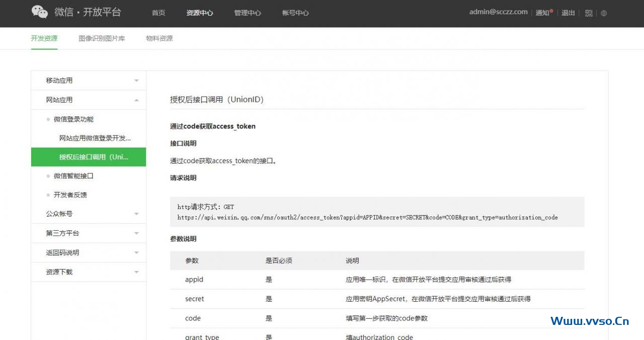Click the admin@scczz.com account link
The width and height of the screenshot is (644, 340).
pyautogui.click(x=499, y=12)
